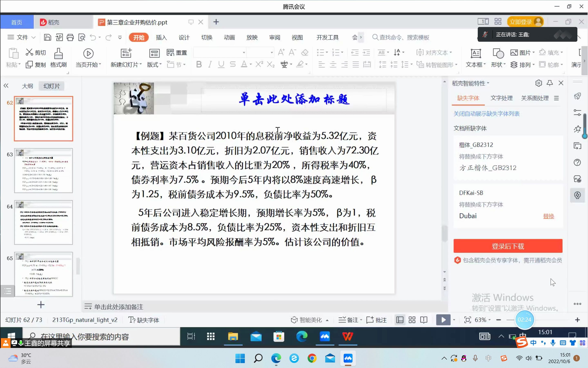Switch to Normal view in status bar
Screen dimensions: 588x368
pos(400,320)
